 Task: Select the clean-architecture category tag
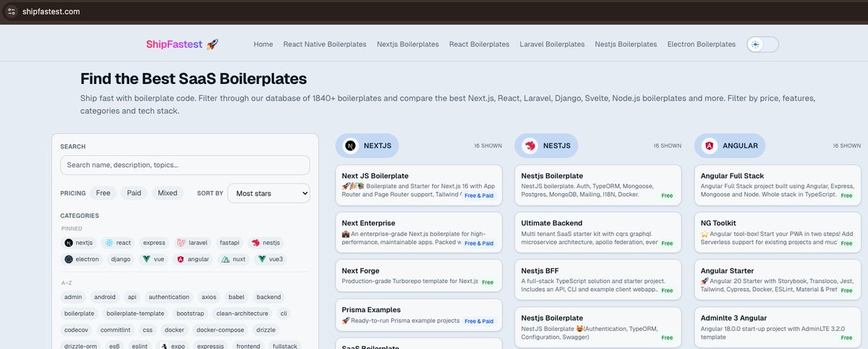click(x=242, y=314)
